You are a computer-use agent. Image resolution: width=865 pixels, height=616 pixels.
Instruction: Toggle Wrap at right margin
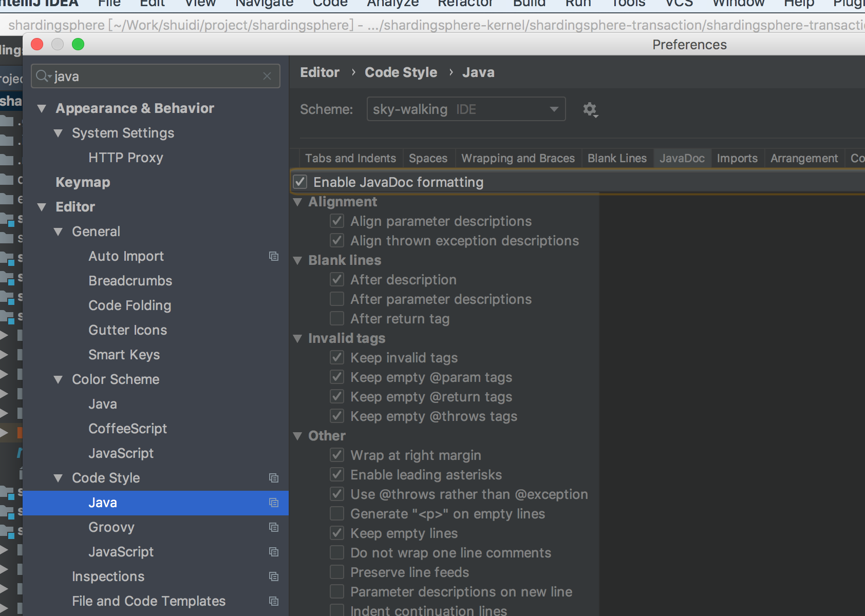pos(337,455)
